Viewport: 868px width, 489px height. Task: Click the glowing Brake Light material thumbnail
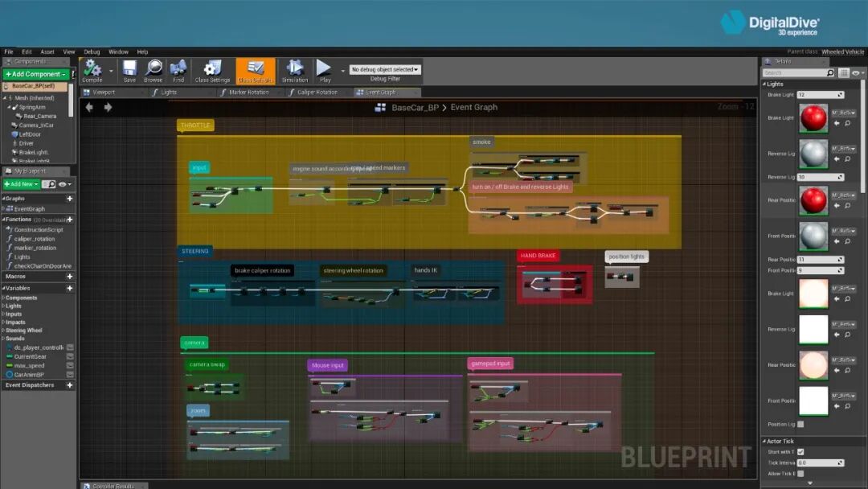[813, 294]
